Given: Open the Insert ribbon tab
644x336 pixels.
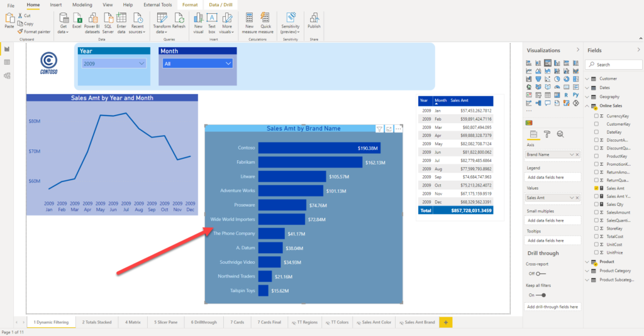Looking at the screenshot, I should point(56,5).
